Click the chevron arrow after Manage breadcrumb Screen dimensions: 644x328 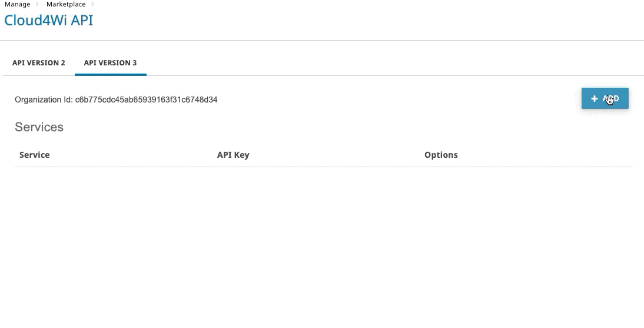37,4
